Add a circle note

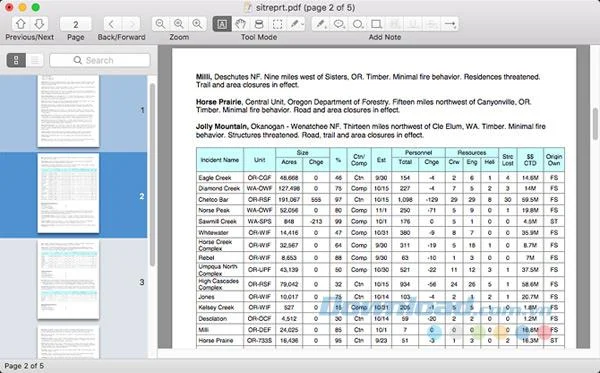tap(357, 24)
